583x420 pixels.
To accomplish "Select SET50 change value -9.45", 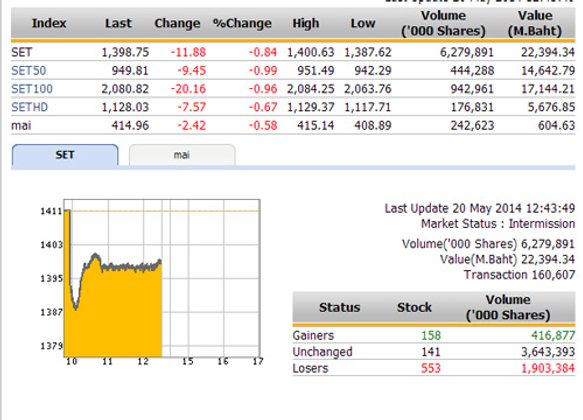I will [x=191, y=70].
